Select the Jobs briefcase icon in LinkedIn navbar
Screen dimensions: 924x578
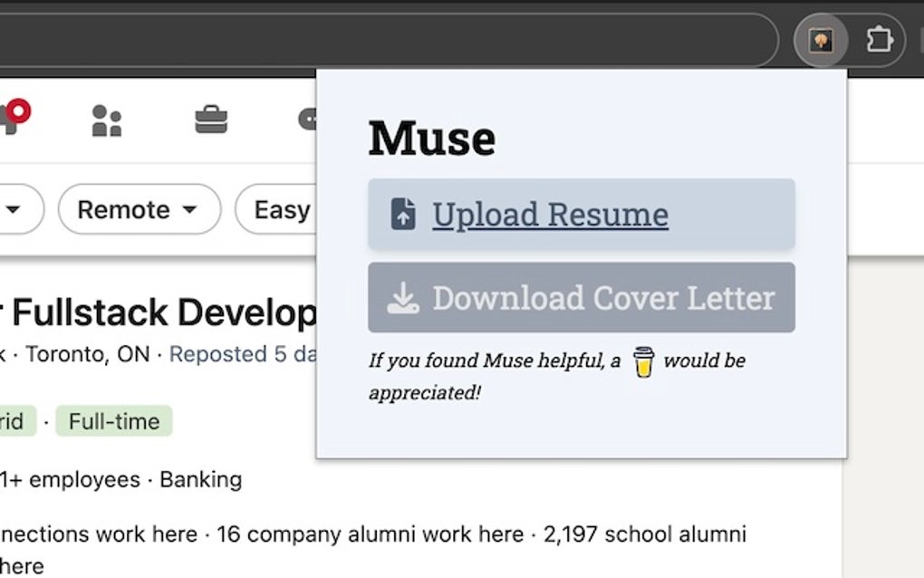[x=210, y=119]
